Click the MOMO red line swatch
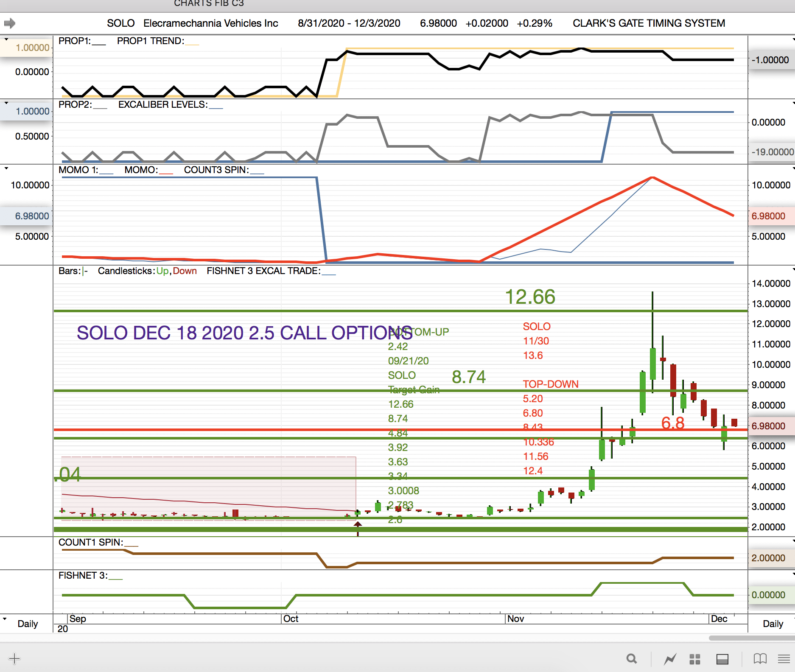Image resolution: width=795 pixels, height=672 pixels. 166,173
